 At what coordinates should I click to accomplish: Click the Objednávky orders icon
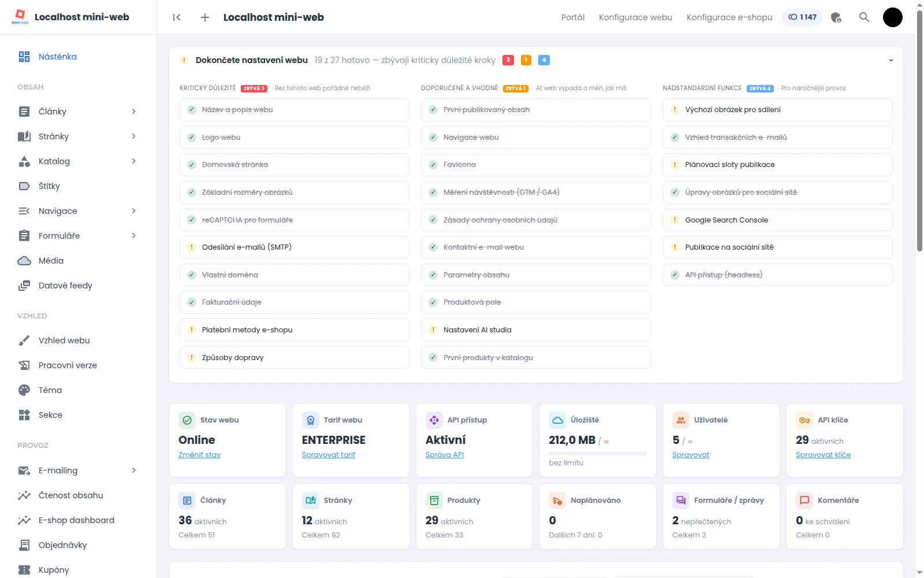pyautogui.click(x=24, y=545)
